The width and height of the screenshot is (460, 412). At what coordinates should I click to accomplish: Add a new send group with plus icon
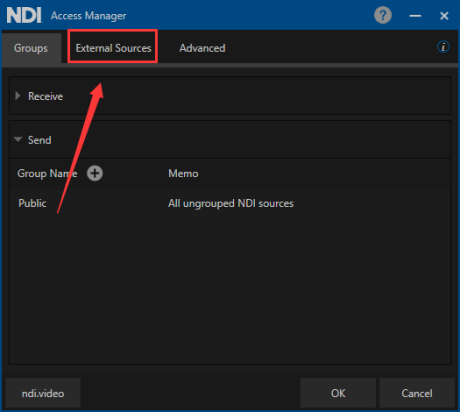95,173
